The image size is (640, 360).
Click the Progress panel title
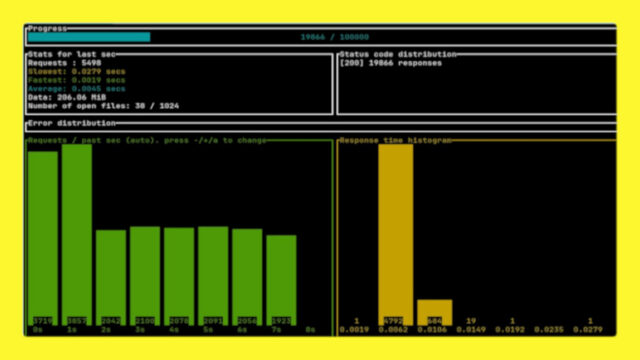pos(47,28)
